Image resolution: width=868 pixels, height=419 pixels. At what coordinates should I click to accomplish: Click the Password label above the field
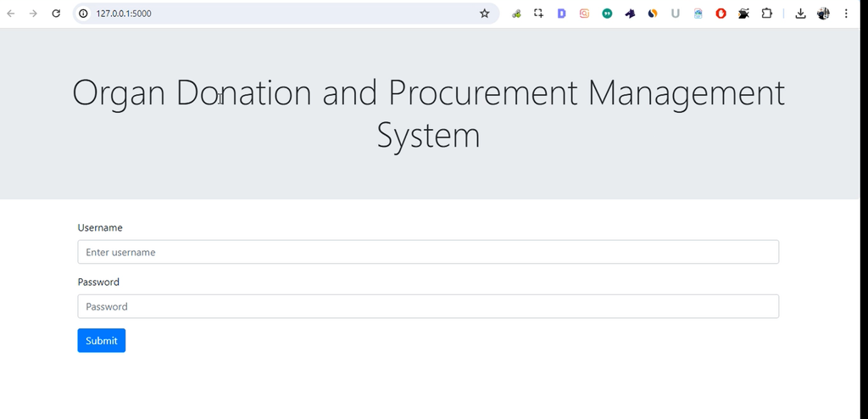tap(98, 282)
